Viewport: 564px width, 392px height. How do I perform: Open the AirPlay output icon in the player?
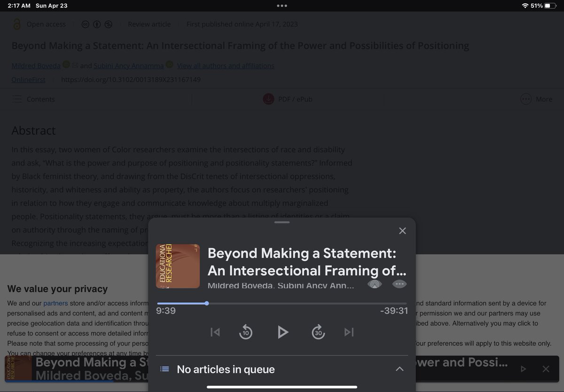pyautogui.click(x=374, y=284)
